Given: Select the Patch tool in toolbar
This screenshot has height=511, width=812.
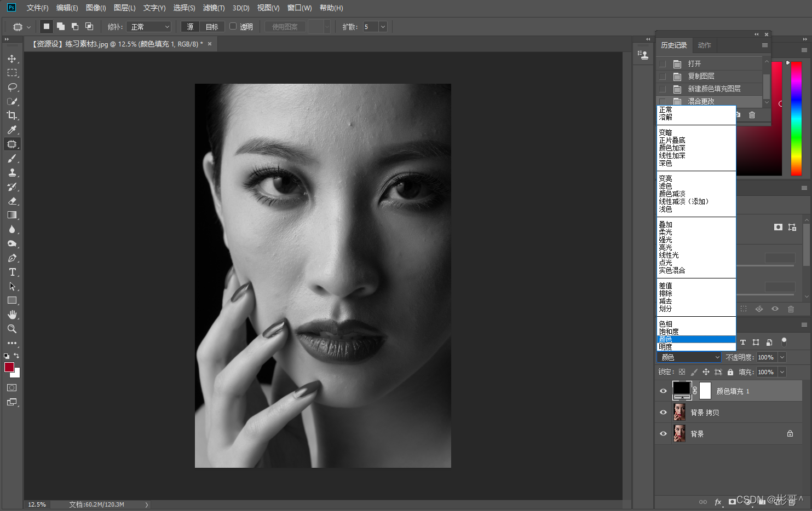Looking at the screenshot, I should tap(12, 144).
